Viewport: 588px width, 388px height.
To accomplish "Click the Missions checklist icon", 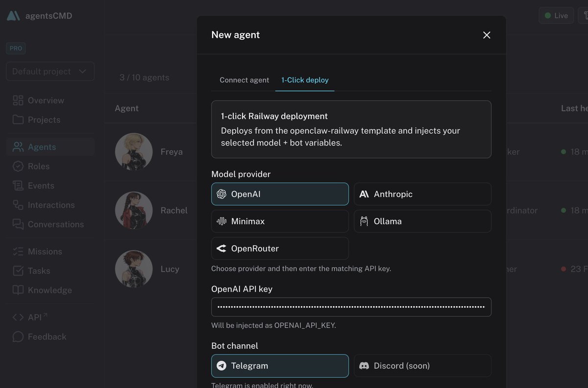I will (18, 251).
